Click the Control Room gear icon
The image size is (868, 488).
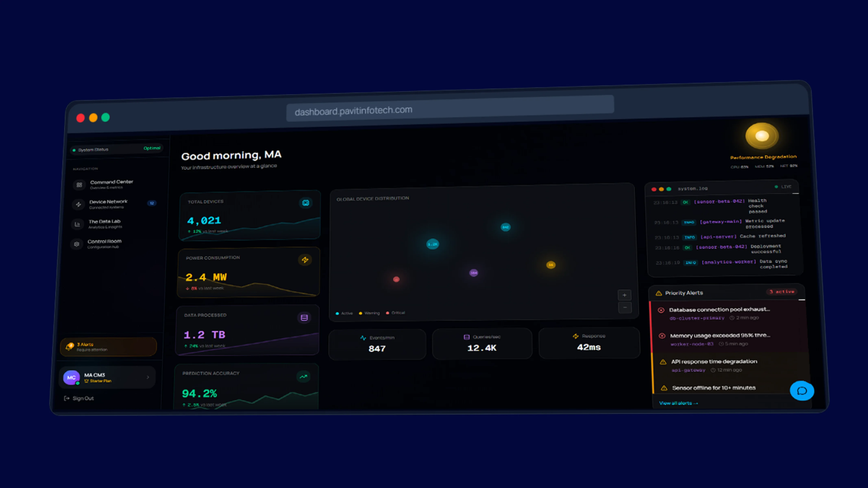pos(77,244)
